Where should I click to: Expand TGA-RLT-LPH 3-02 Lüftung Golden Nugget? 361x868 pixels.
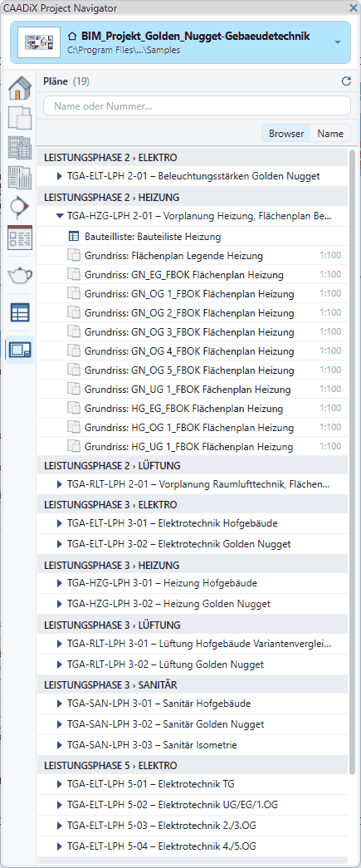(61, 664)
